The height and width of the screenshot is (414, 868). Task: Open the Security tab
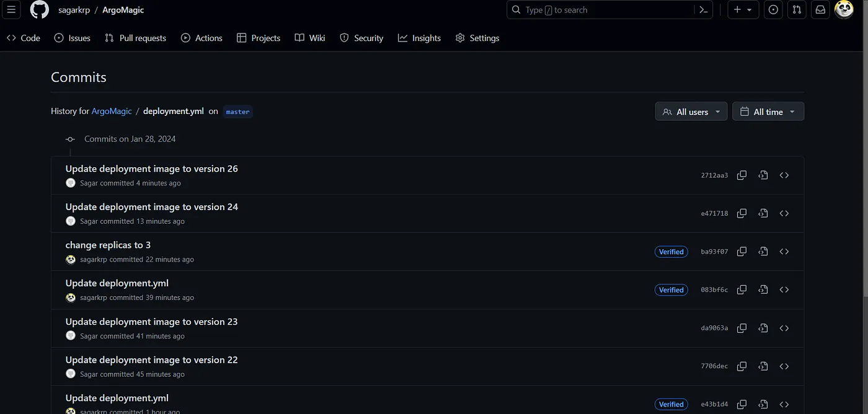[361, 38]
